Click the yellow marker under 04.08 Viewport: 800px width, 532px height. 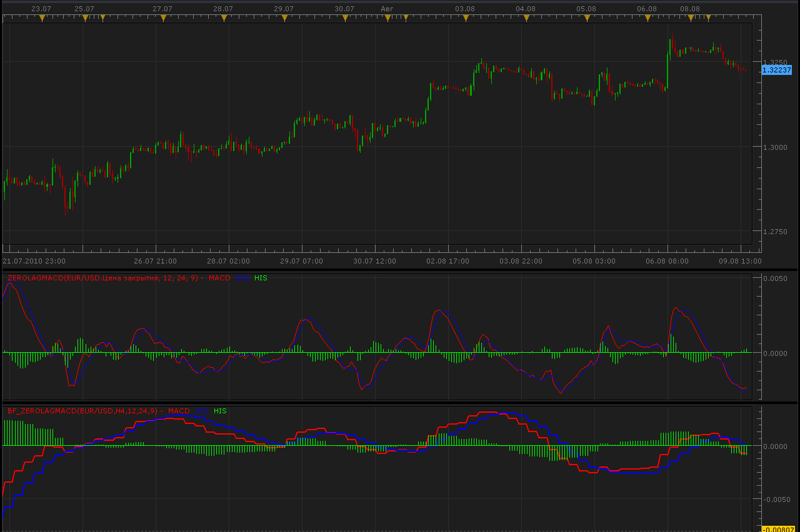[526, 19]
